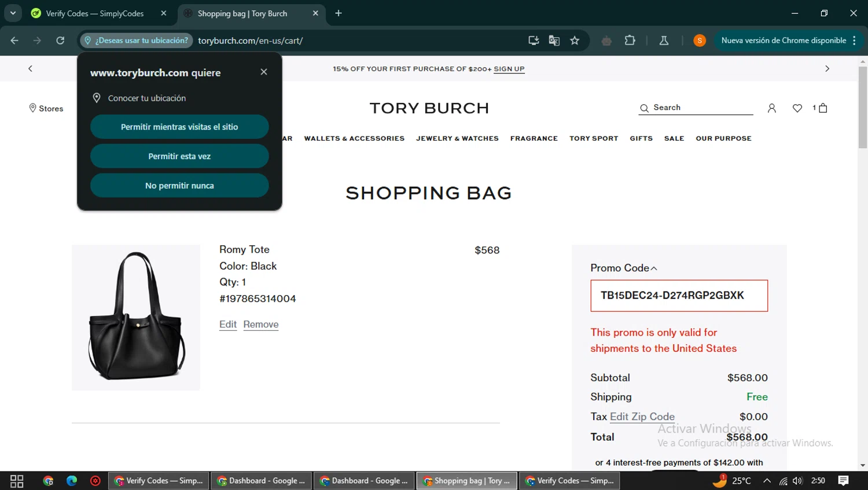Screen dimensions: 868x490
Task: Click the location chip in address bar
Action: coord(137,40)
